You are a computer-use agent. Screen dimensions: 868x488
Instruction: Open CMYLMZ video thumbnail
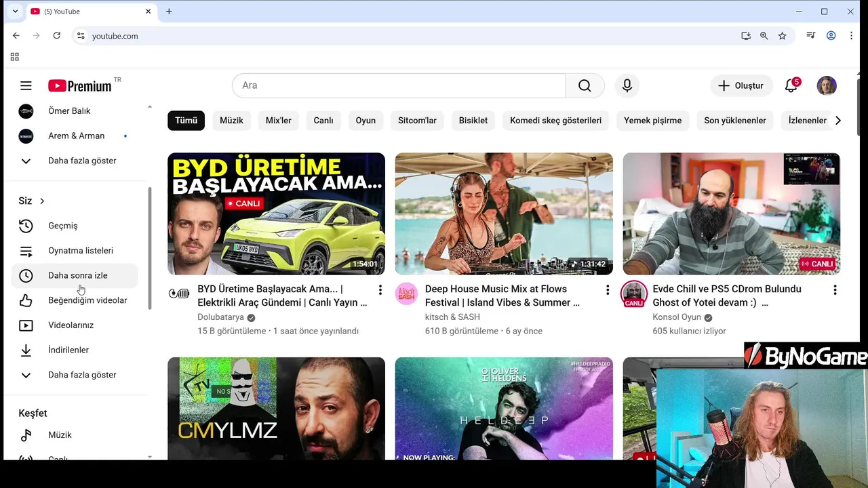coord(276,409)
